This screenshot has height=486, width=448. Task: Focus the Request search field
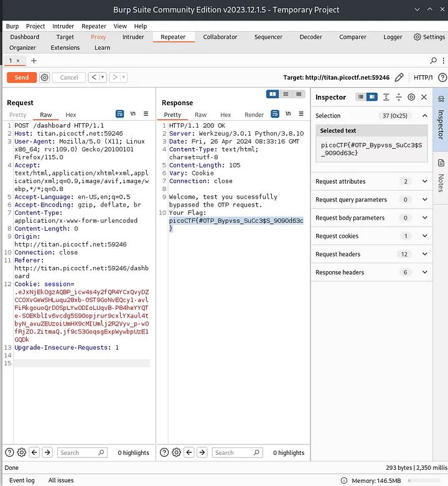(x=82, y=452)
